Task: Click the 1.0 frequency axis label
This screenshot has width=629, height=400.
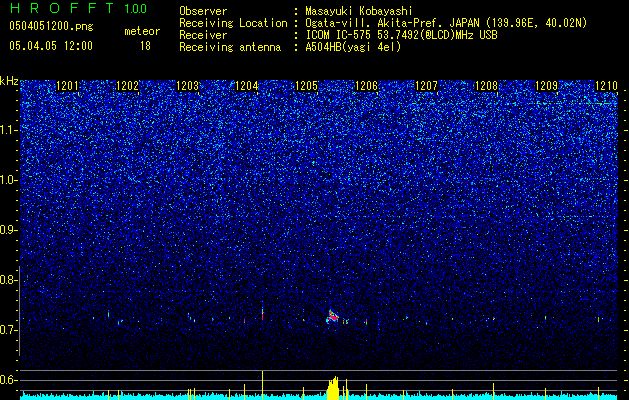Action: (8, 180)
